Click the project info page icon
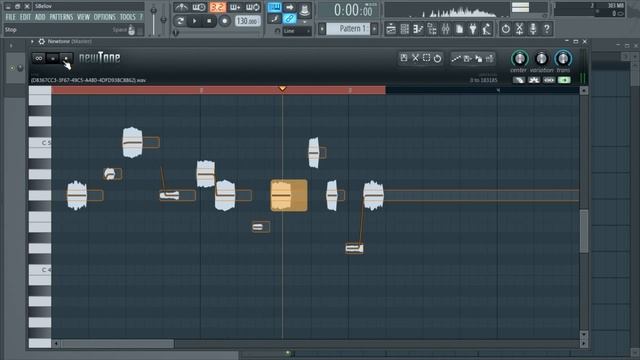640x360 pixels. tap(459, 29)
